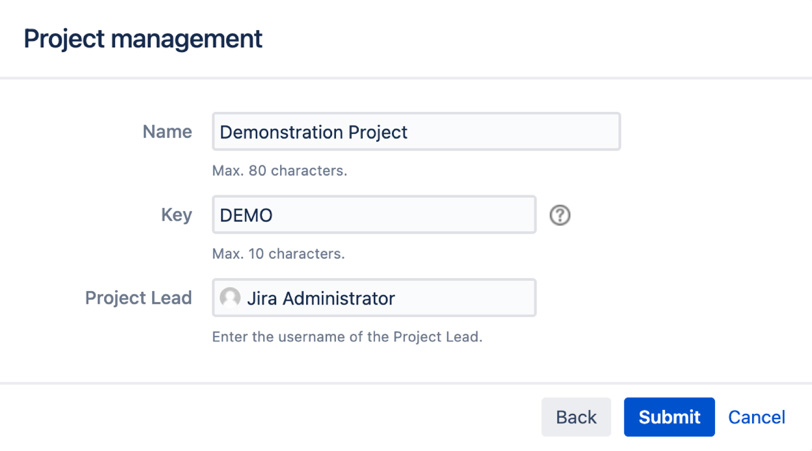Click the Name field label
The height and width of the screenshot is (451, 812).
(167, 132)
